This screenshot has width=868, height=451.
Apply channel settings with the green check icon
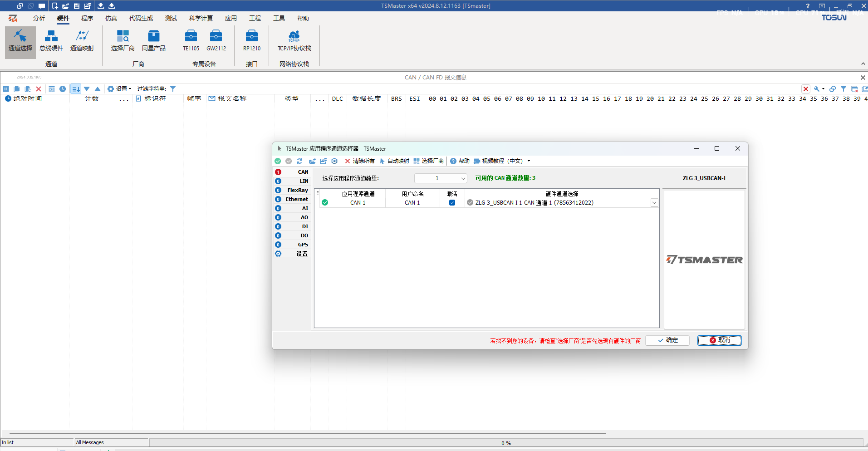pos(278,161)
